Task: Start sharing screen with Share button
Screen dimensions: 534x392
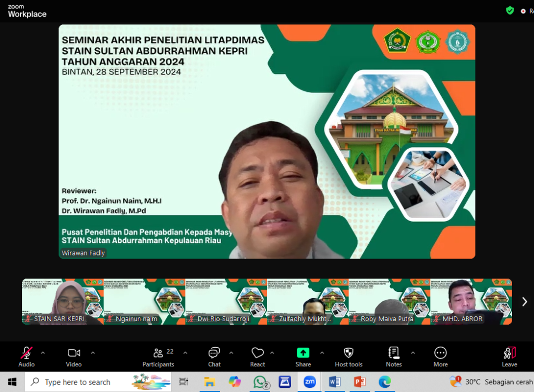Action: pyautogui.click(x=303, y=357)
